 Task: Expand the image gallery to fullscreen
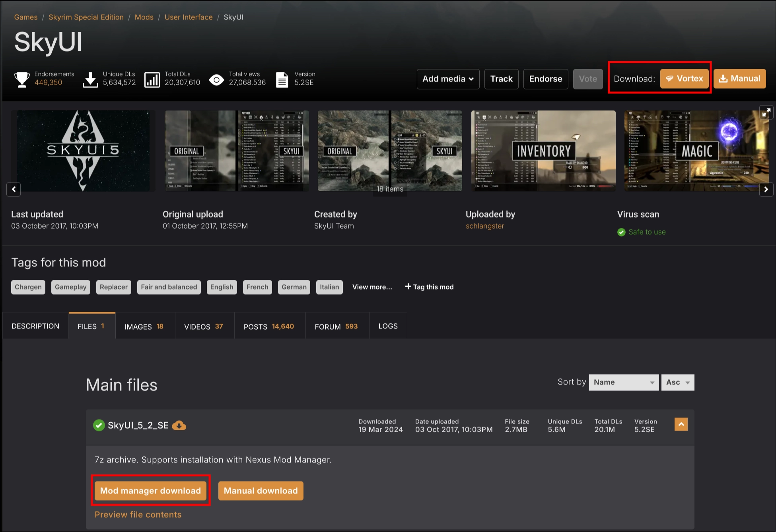(766, 113)
